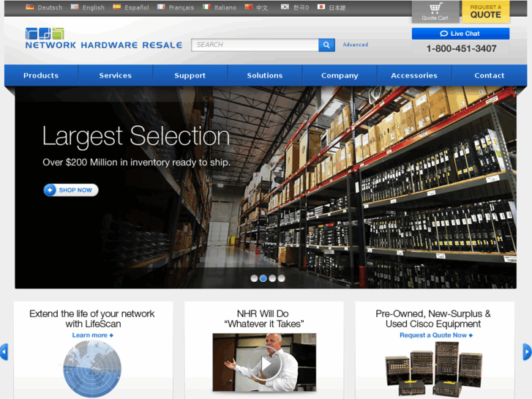
Task: Open the Accessories menu
Action: [x=414, y=75]
